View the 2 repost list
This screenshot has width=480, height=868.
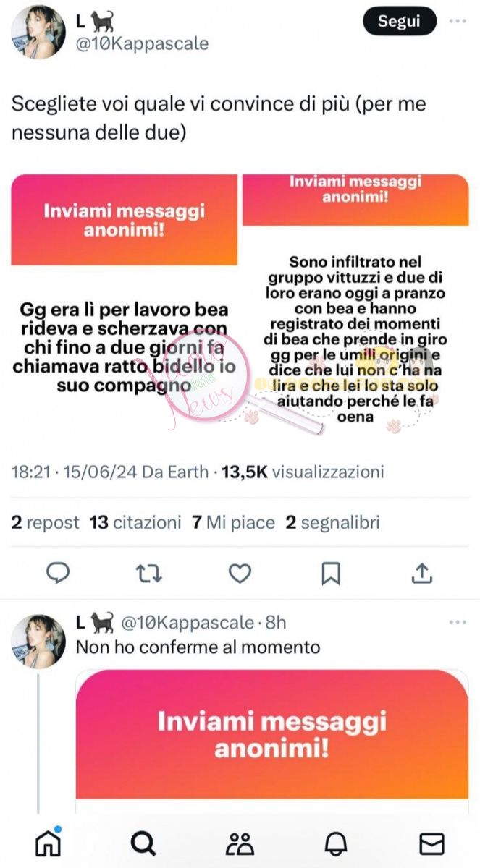[x=45, y=522]
